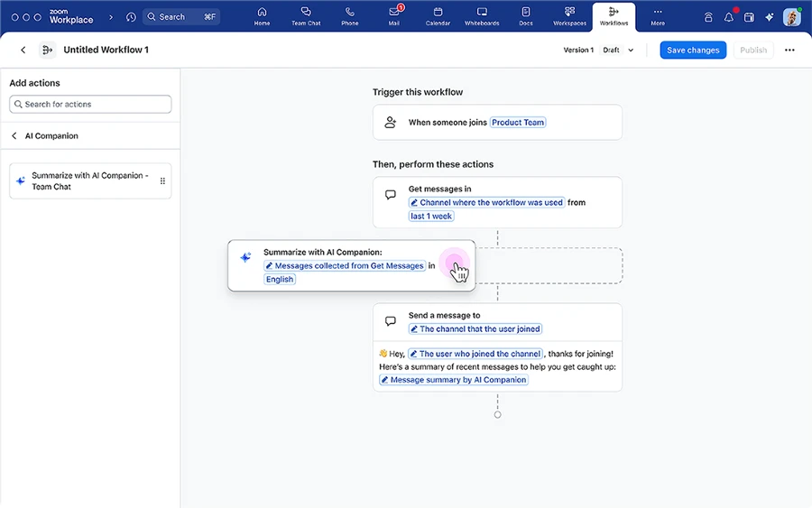Open AI Companion sparkle icon in top bar
The height and width of the screenshot is (508, 812).
coord(769,17)
